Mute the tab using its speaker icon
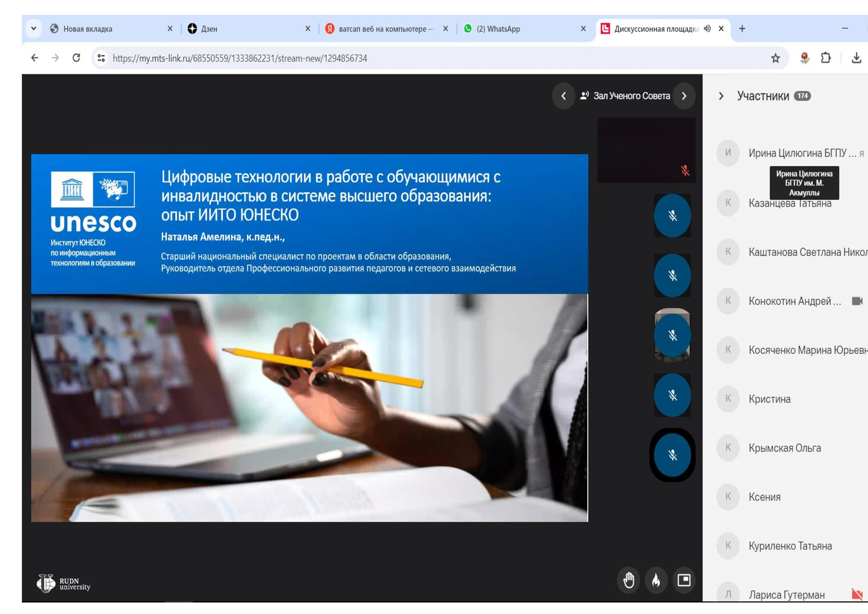868x614 pixels. pos(707,29)
